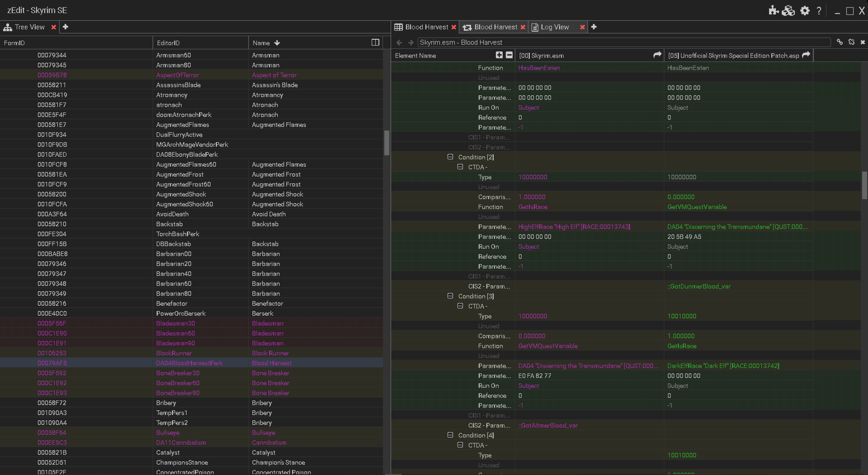Viewport: 868px width, 475px height.
Task: Click the unlink view broken-chain icon
Action: click(851, 42)
